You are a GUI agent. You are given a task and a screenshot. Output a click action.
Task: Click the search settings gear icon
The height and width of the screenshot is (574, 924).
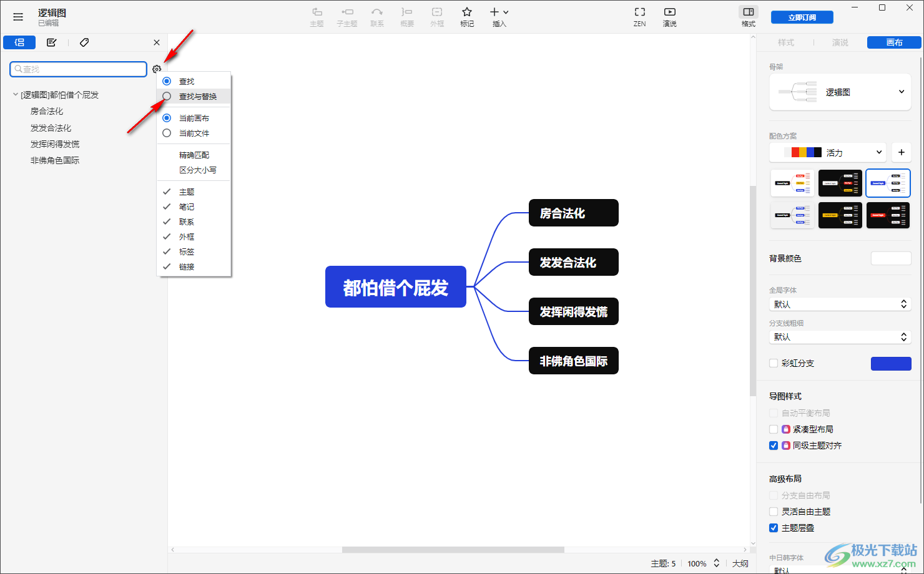pos(157,69)
